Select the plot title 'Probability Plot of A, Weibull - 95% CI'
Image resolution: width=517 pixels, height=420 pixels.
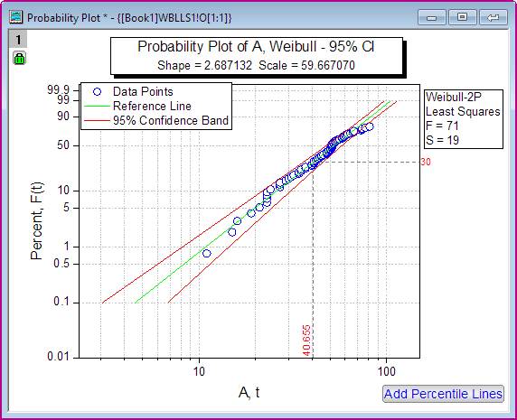pos(256,46)
